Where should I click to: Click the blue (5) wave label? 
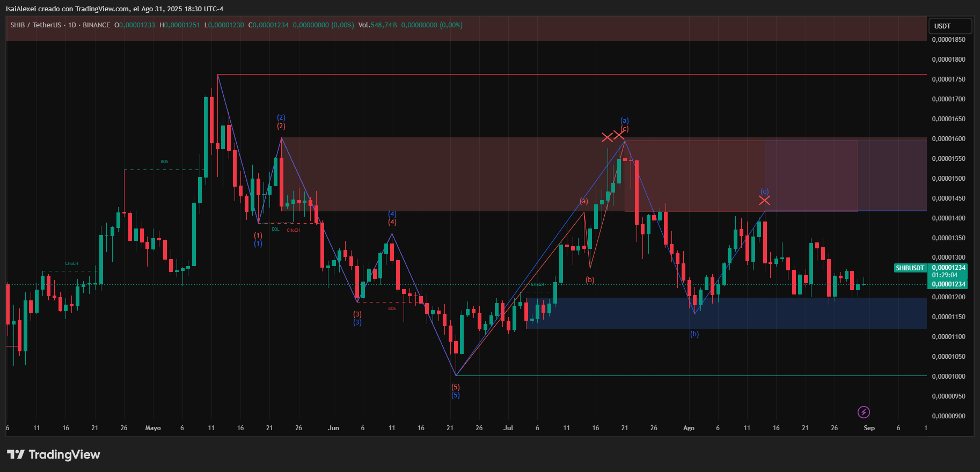pos(455,395)
